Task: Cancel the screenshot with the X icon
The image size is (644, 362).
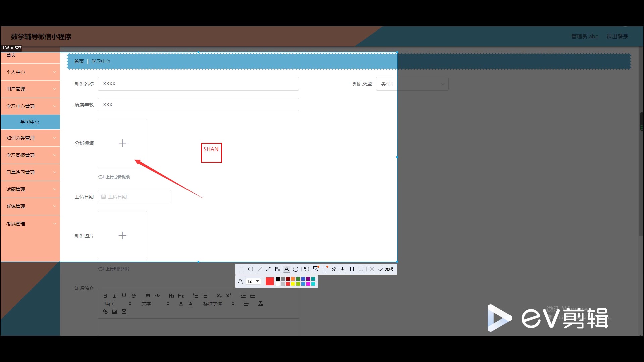Action: click(372, 269)
